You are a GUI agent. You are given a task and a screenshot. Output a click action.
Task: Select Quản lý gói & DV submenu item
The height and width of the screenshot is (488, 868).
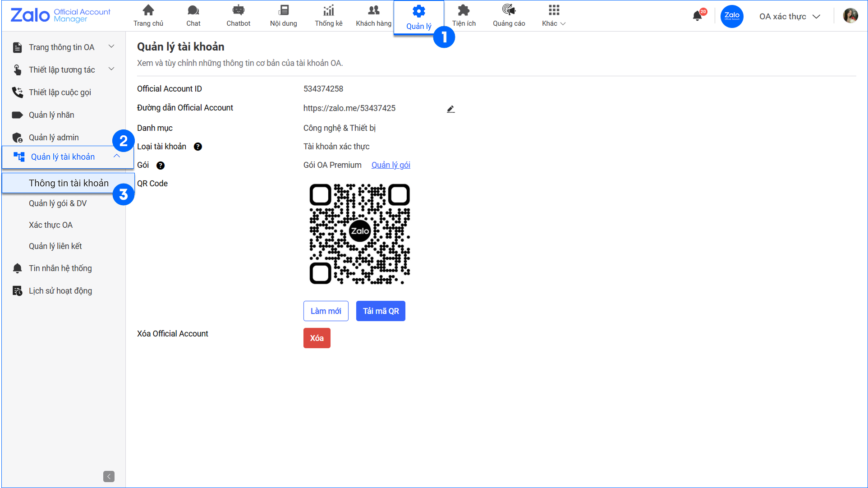(x=58, y=203)
